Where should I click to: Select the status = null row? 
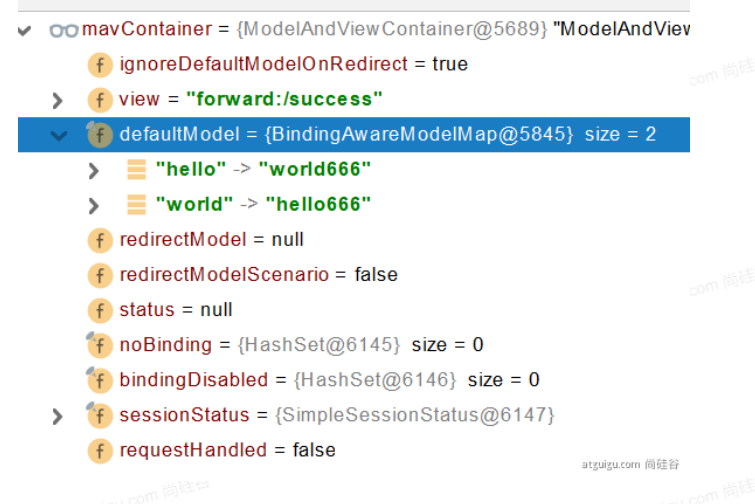click(175, 310)
